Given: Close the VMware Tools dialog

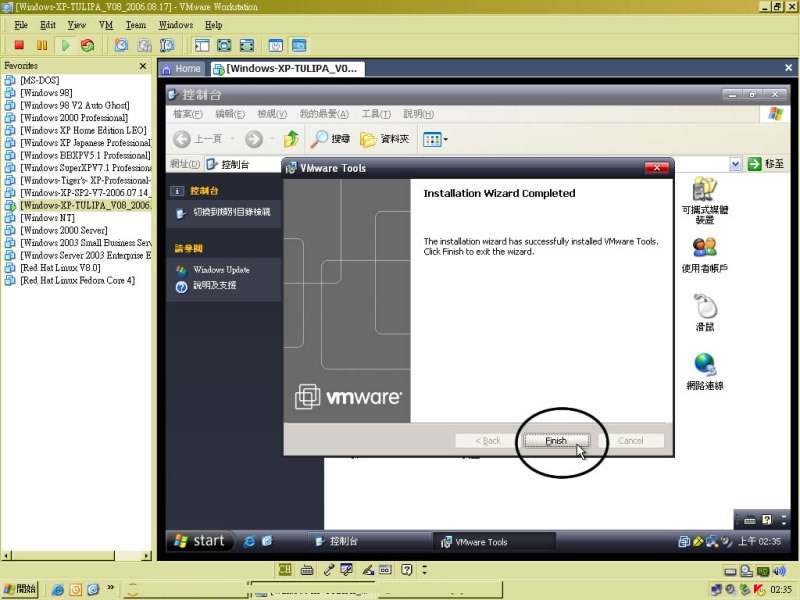Looking at the screenshot, I should pos(657,168).
